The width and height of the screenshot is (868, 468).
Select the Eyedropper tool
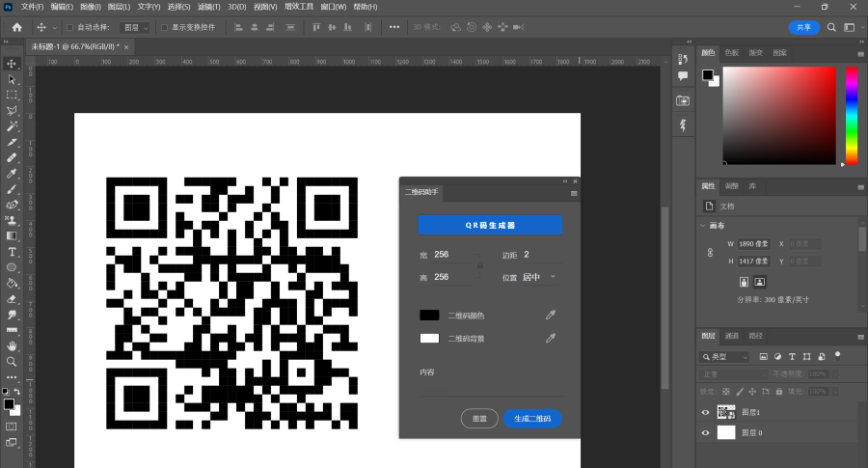pyautogui.click(x=12, y=174)
